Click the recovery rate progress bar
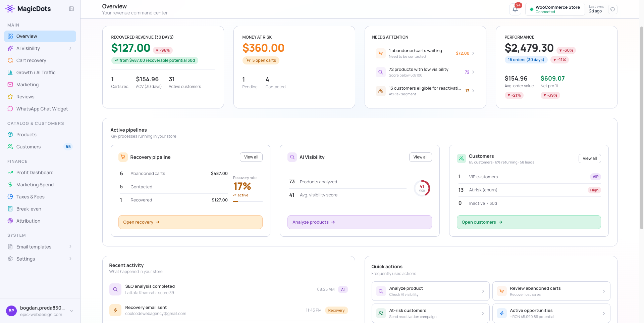Image resolution: width=644 pixels, height=323 pixels. [x=248, y=201]
